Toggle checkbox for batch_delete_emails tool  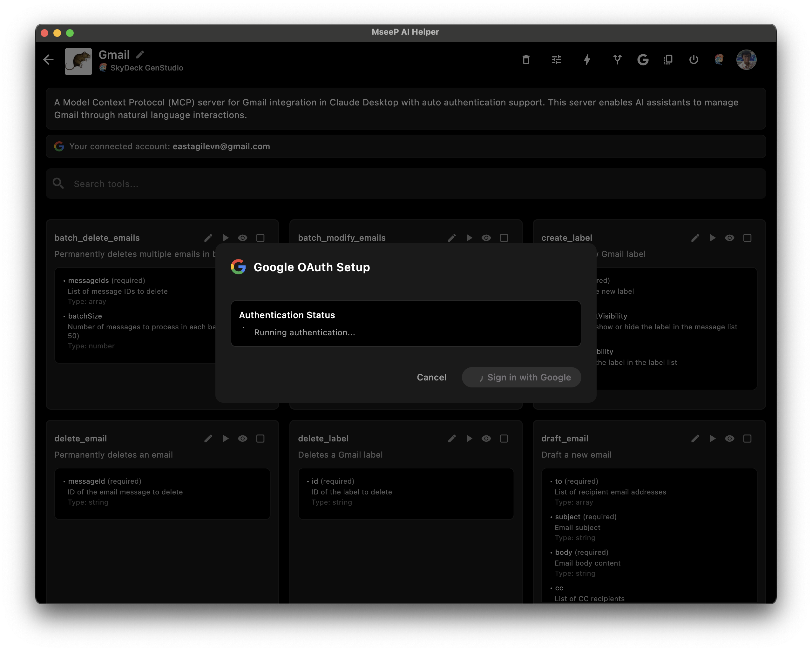click(x=260, y=238)
